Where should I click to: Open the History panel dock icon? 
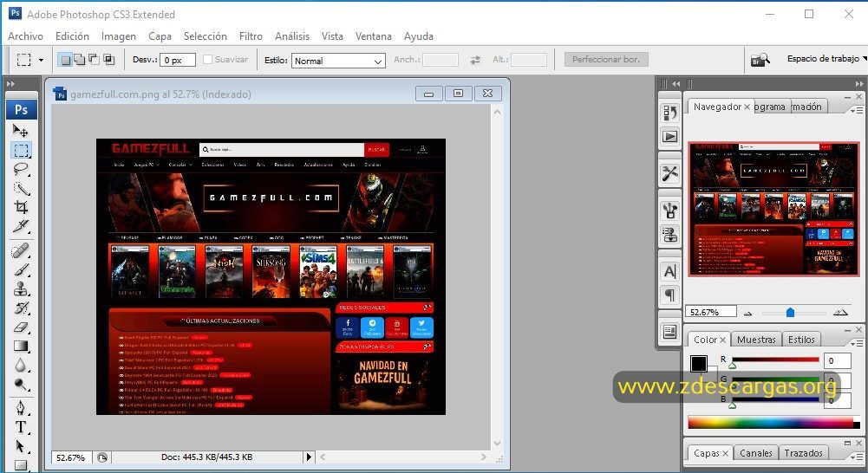point(669,113)
